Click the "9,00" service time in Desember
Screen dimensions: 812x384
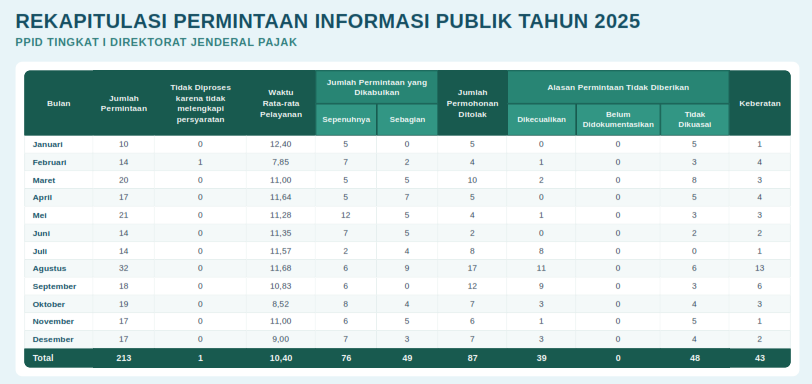pos(281,339)
